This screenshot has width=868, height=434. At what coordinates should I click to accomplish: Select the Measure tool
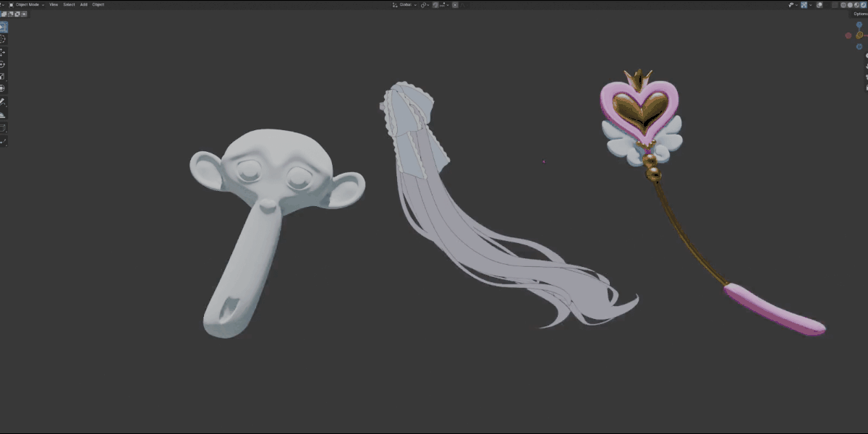click(x=3, y=114)
